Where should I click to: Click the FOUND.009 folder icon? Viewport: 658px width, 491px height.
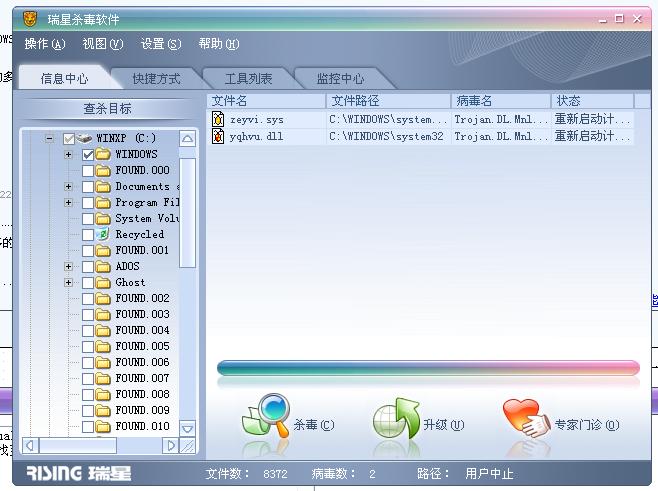point(102,410)
